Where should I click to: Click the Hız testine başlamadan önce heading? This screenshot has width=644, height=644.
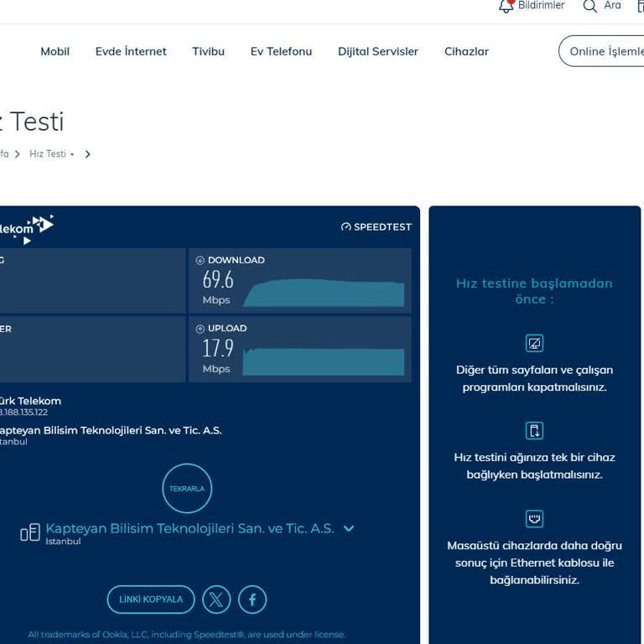click(534, 291)
